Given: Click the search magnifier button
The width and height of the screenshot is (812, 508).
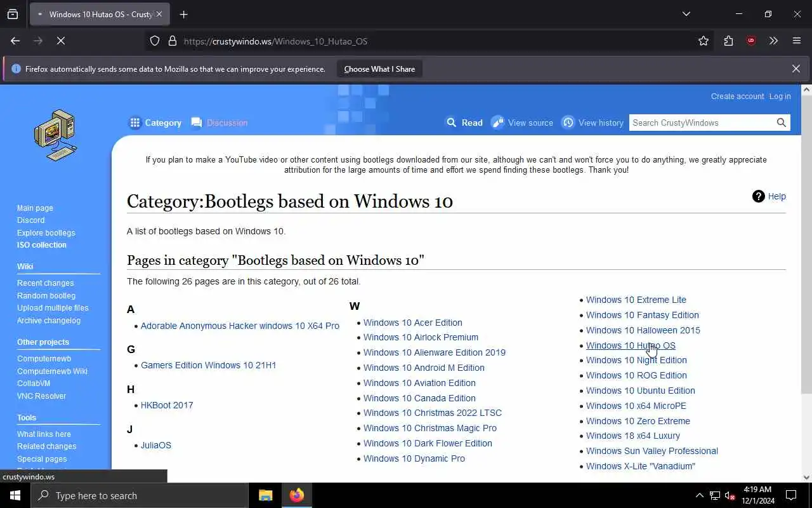Looking at the screenshot, I should click(782, 123).
